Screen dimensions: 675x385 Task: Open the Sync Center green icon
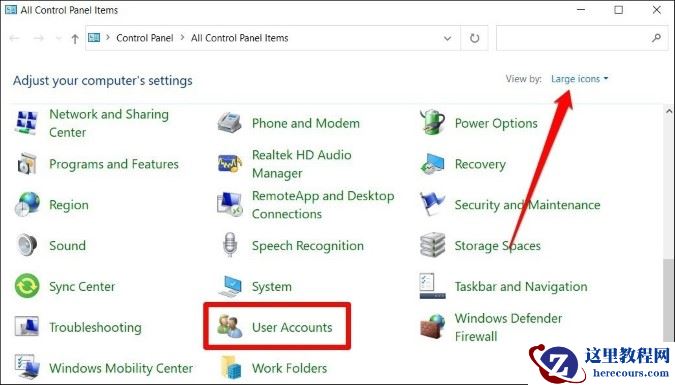[x=27, y=286]
